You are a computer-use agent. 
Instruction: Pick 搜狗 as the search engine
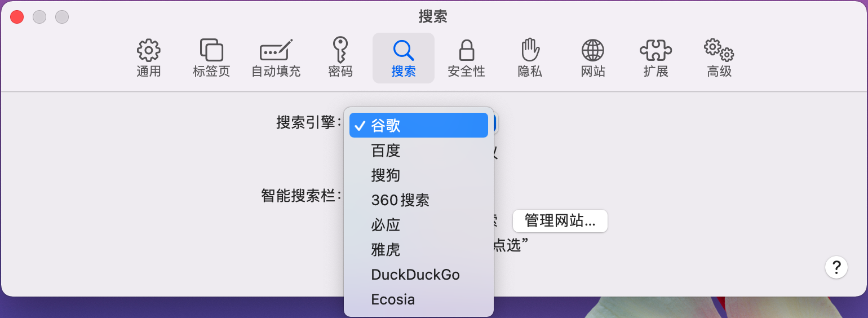(x=419, y=175)
